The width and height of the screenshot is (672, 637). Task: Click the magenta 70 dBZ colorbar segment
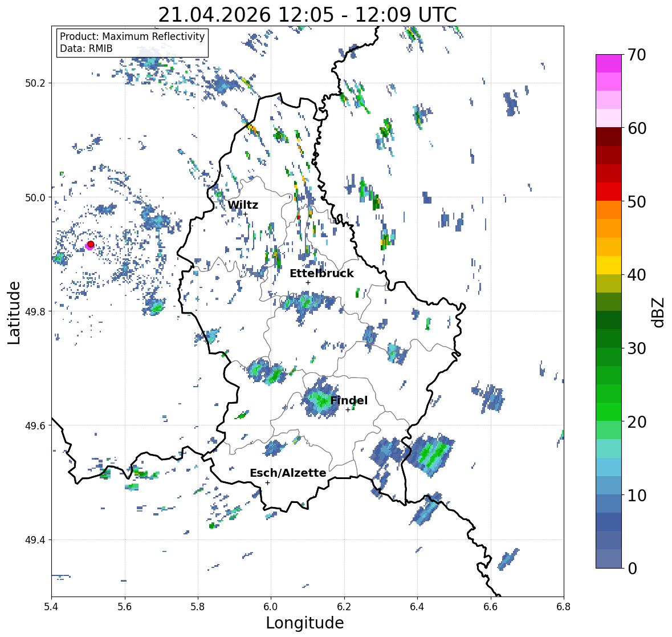[x=609, y=63]
